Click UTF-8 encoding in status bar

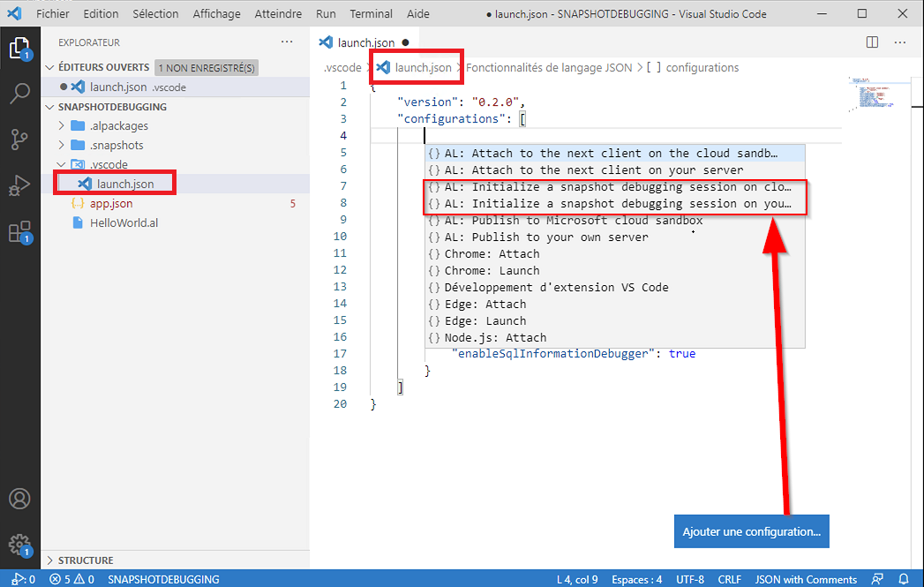coord(690,579)
